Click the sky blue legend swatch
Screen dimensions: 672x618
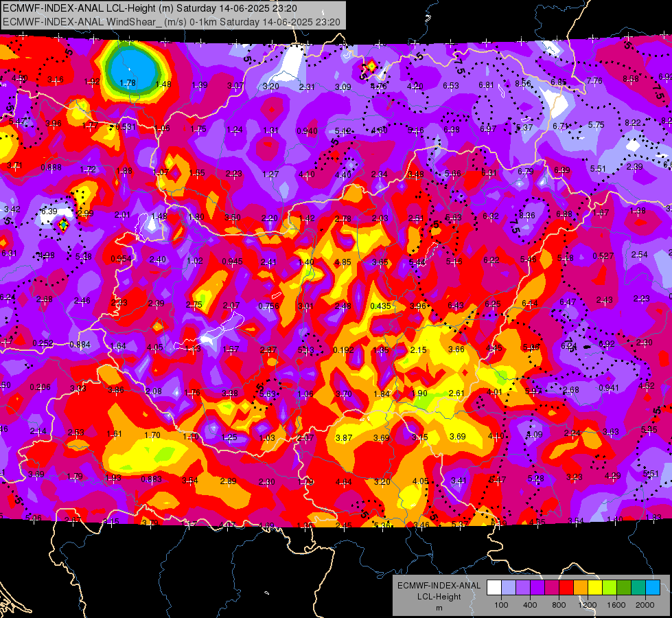tap(653, 587)
